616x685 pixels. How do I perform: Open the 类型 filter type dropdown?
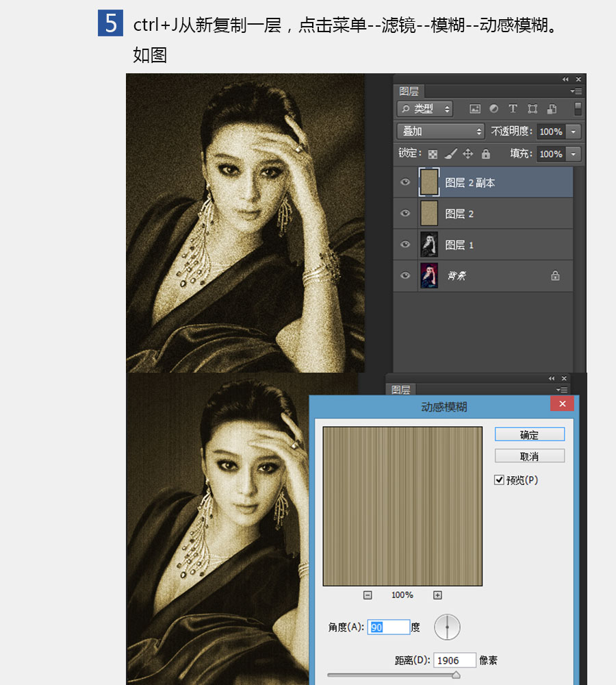[x=425, y=109]
